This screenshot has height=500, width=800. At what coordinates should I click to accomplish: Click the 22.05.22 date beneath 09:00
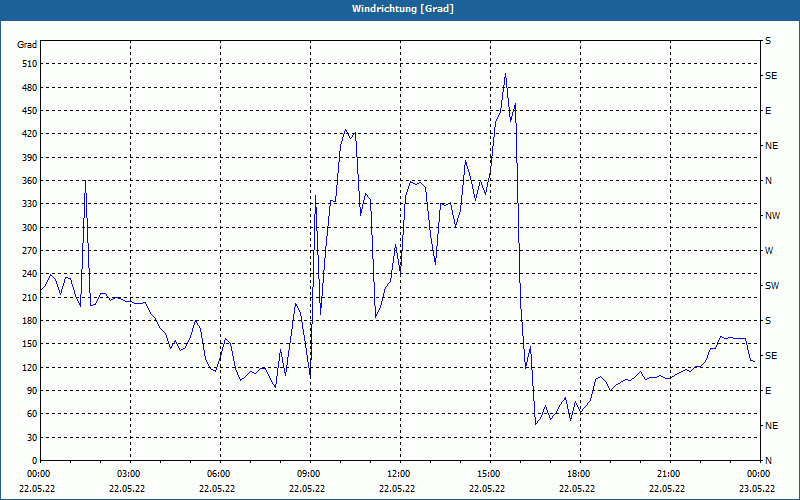(x=308, y=488)
